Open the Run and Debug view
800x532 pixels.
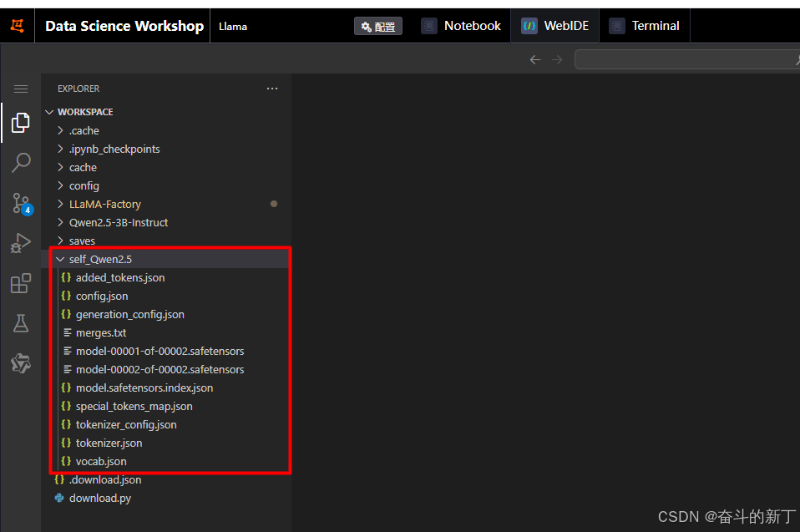(x=20, y=243)
